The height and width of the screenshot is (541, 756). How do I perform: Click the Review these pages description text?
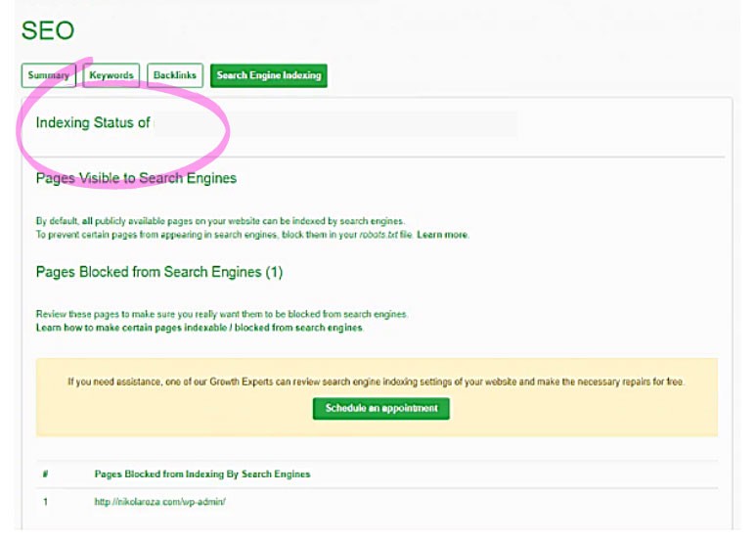click(221, 314)
